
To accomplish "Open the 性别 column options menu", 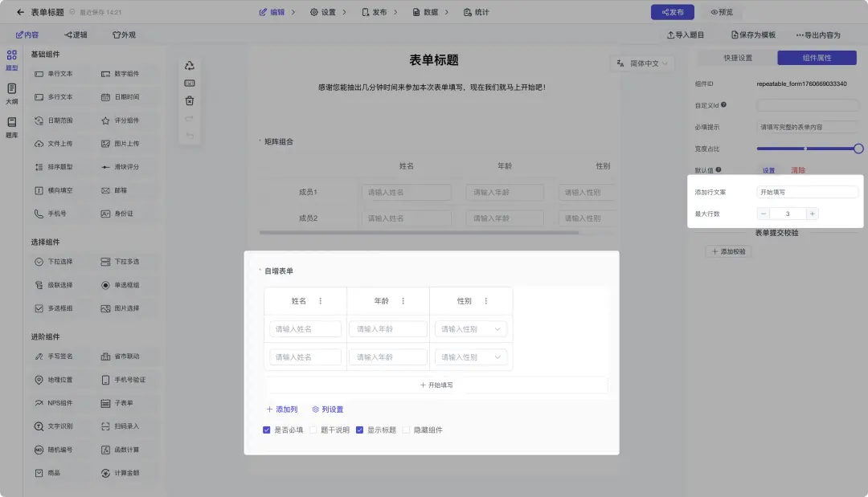I will pos(486,301).
